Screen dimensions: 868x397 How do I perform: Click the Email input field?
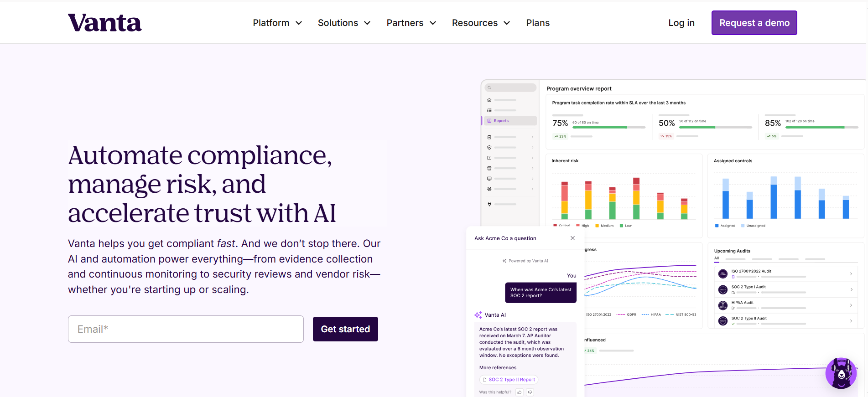(x=186, y=329)
